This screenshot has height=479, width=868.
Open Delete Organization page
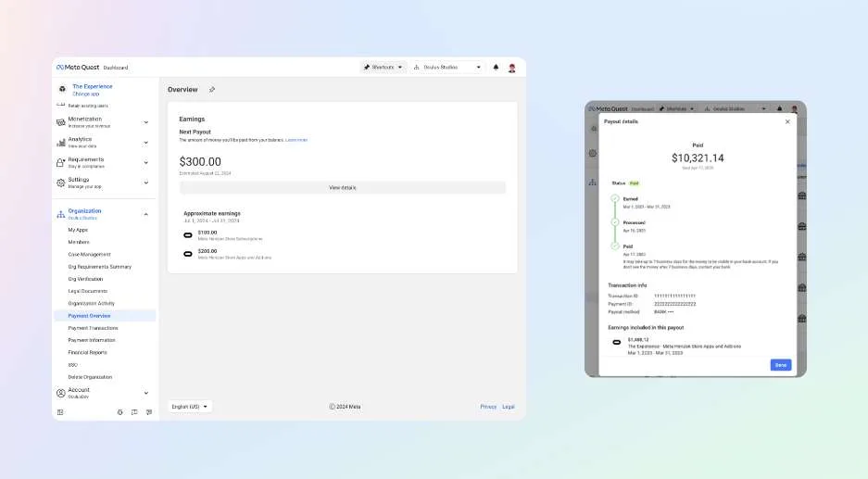pos(90,377)
